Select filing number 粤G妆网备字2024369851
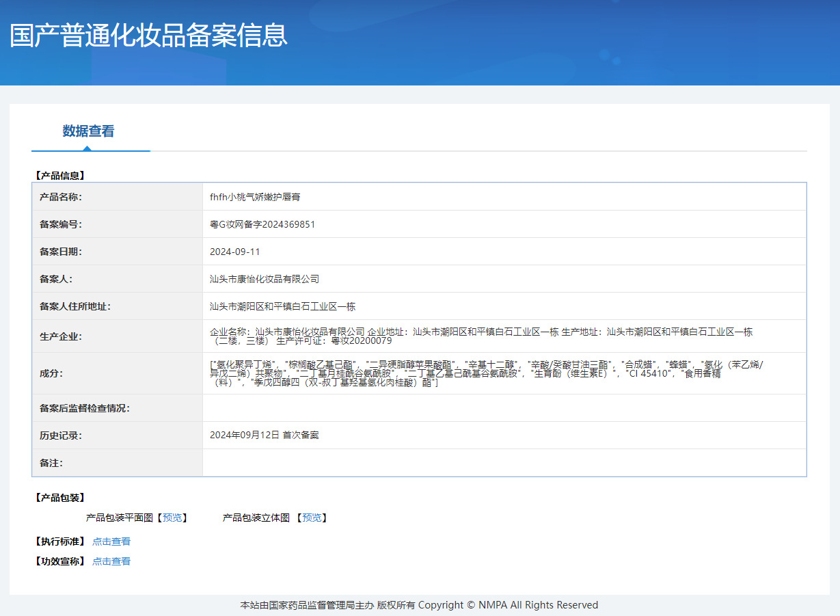This screenshot has width=840, height=616. tap(262, 224)
